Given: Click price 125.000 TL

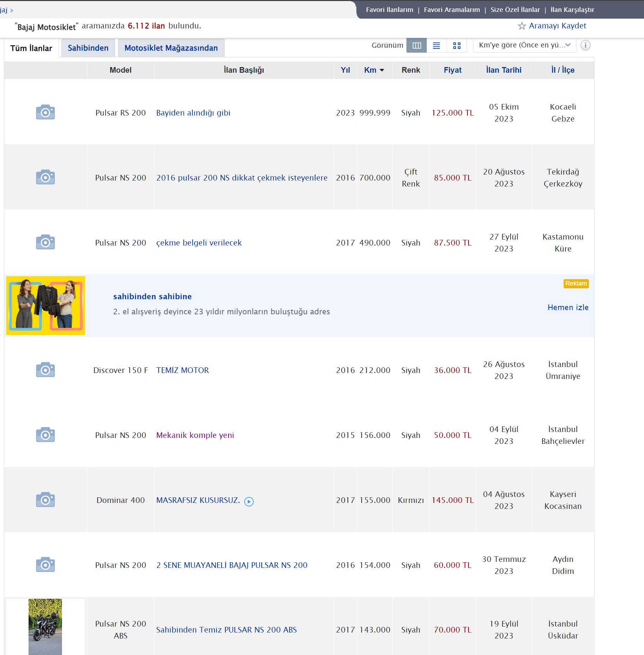Looking at the screenshot, I should coord(452,113).
